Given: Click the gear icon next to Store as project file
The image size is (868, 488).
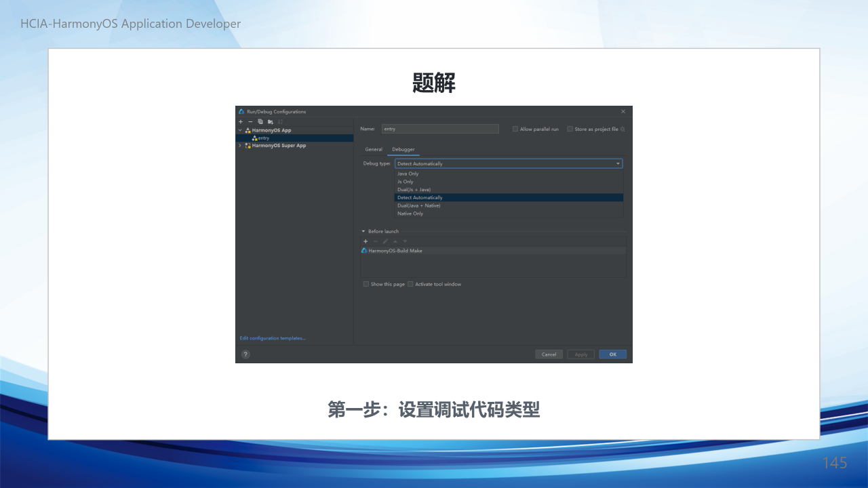Looking at the screenshot, I should (623, 129).
